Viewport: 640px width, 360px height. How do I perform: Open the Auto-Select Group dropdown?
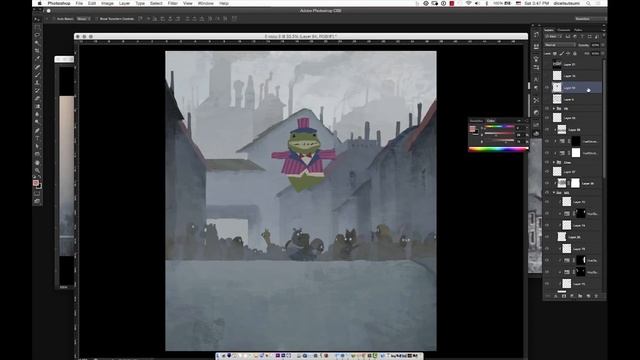point(83,19)
